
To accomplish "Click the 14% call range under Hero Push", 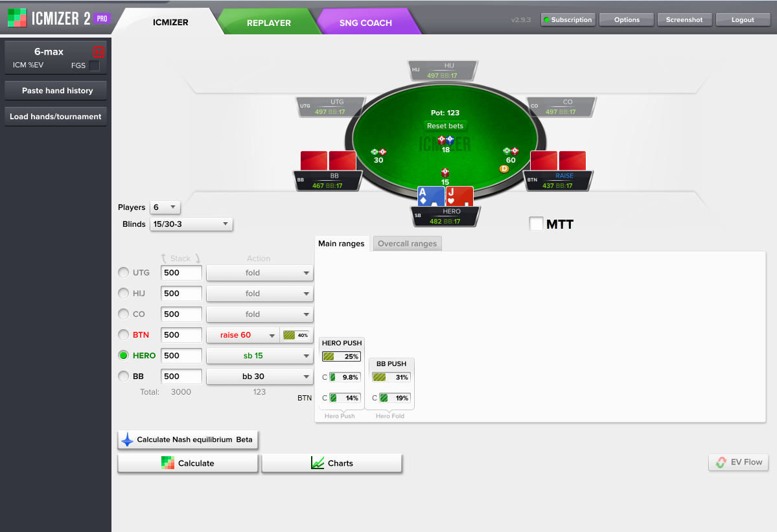I will click(x=345, y=398).
